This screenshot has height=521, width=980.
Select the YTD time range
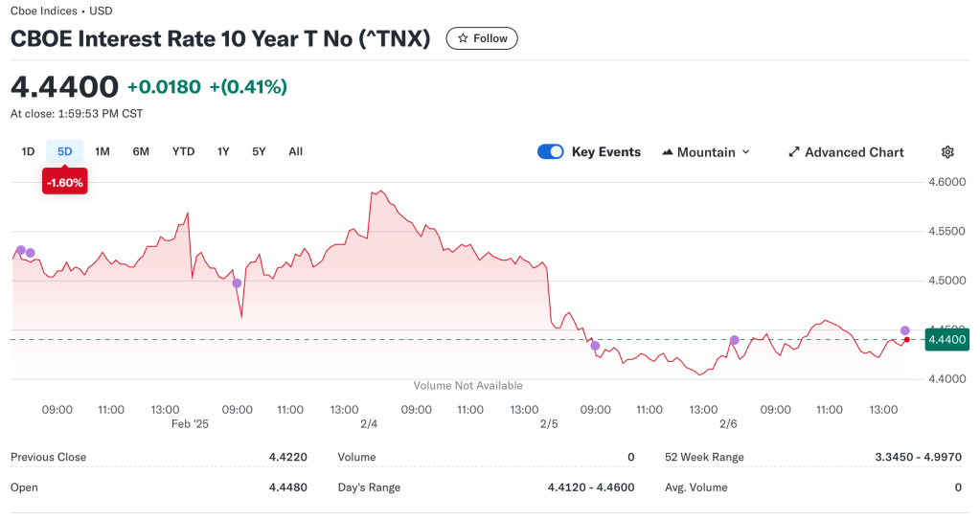coord(183,151)
